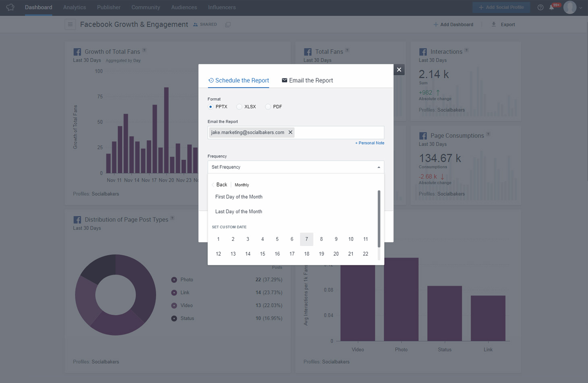The width and height of the screenshot is (588, 383).
Task: Select XLSX format radio button
Action: tap(239, 107)
